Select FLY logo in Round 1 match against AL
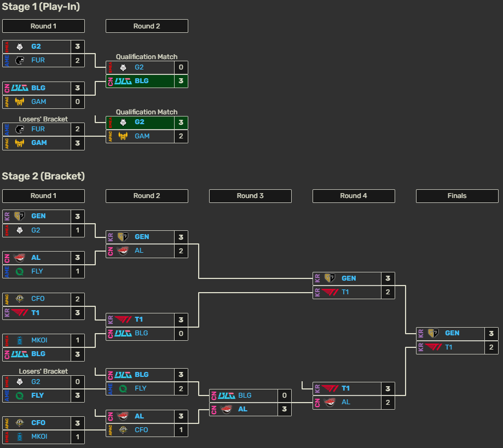This screenshot has height=448, width=503. [20, 271]
